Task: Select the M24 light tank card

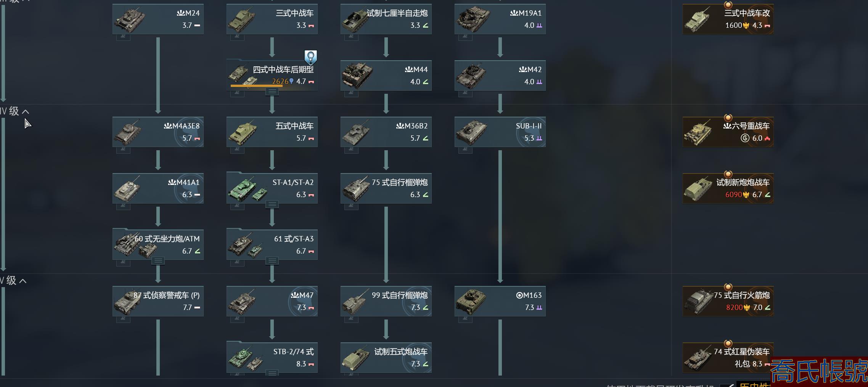Action: click(158, 19)
